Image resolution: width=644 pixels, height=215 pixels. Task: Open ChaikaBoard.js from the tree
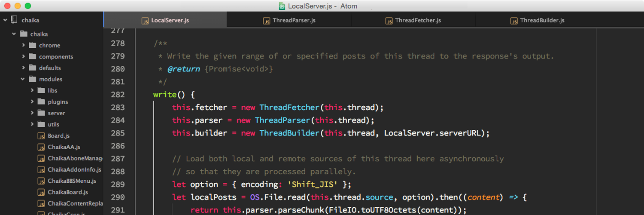[x=67, y=192]
